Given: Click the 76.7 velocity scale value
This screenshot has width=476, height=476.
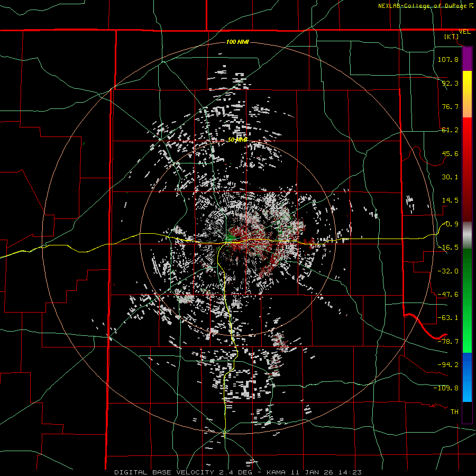Looking at the screenshot, I should tap(450, 106).
